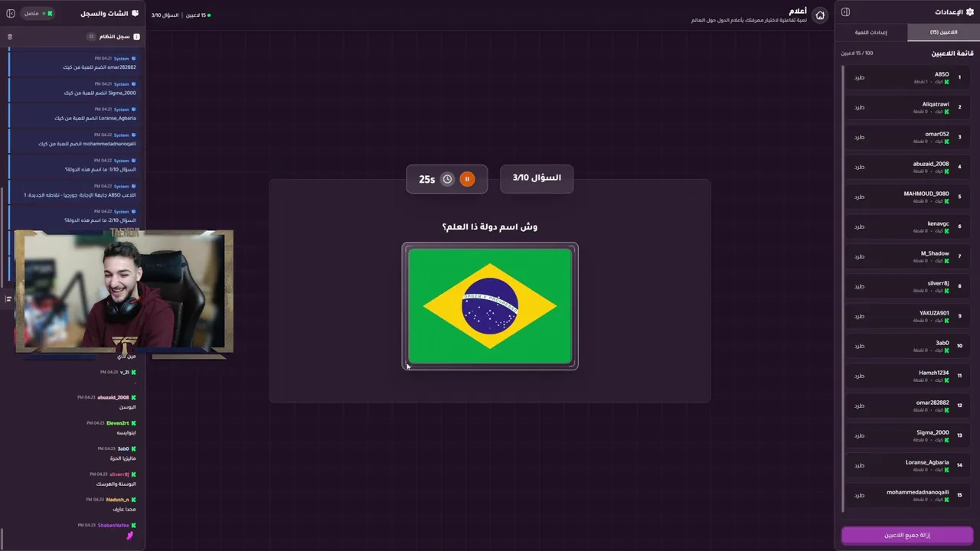
Task: Kick player Loranse_Agbaria using طرد
Action: point(859,465)
